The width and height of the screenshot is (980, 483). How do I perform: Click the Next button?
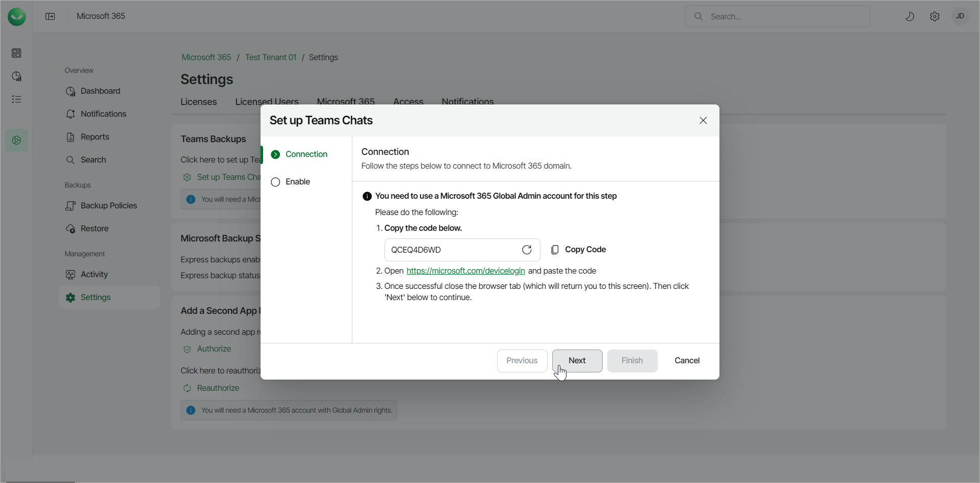point(577,360)
